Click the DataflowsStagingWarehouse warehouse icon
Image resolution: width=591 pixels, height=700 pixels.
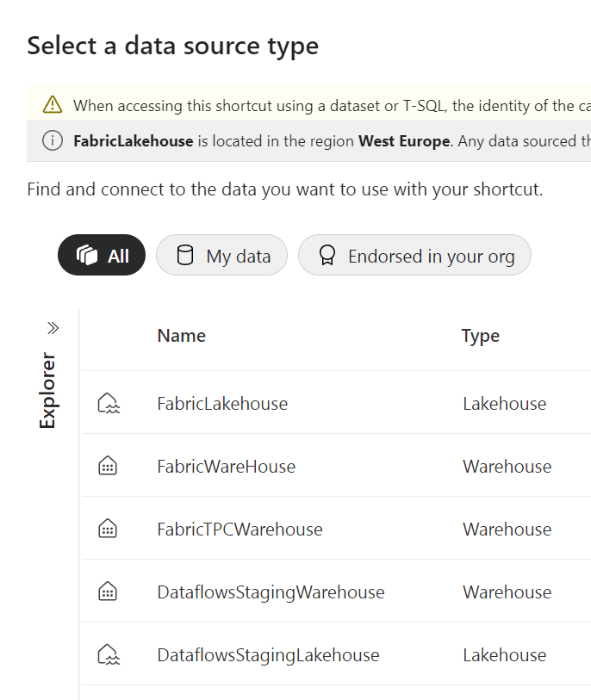(x=108, y=592)
